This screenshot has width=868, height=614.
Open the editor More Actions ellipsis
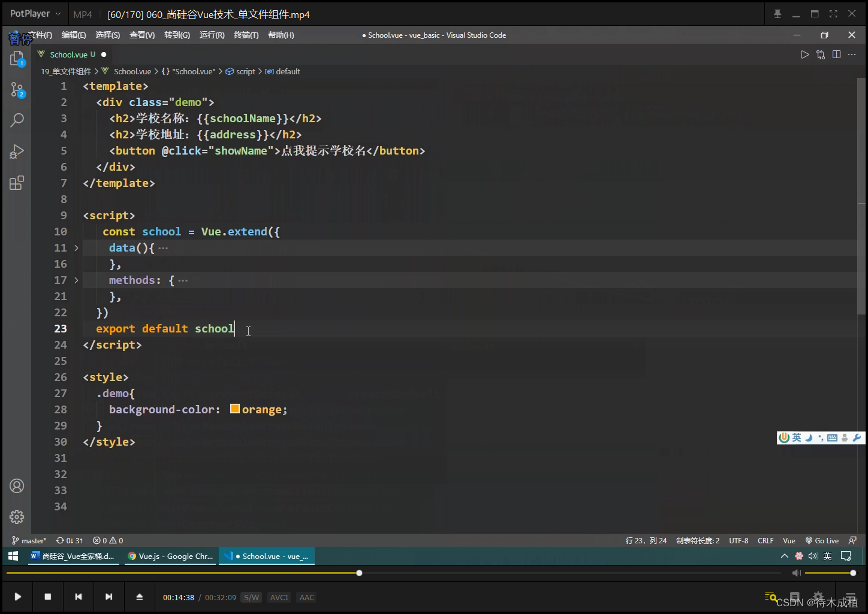pos(852,55)
